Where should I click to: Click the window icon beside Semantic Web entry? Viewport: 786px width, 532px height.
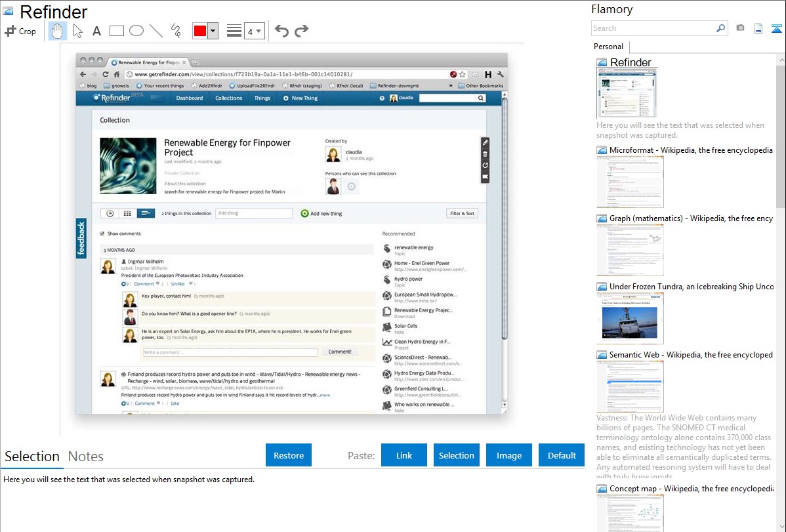(602, 354)
